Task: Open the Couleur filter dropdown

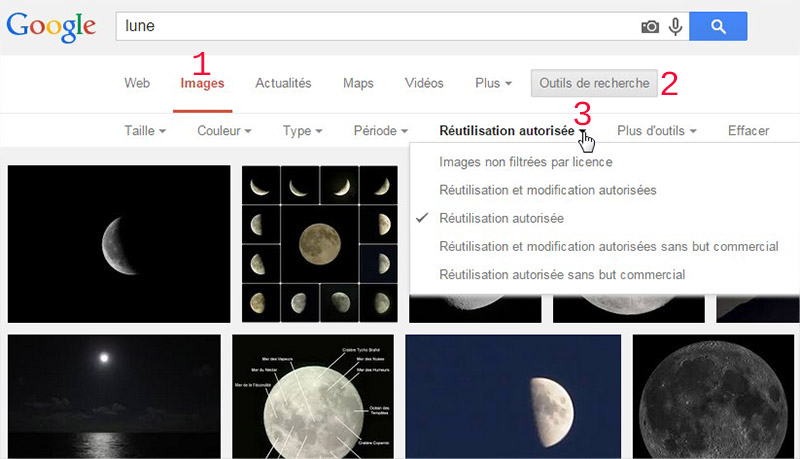Action: click(224, 131)
